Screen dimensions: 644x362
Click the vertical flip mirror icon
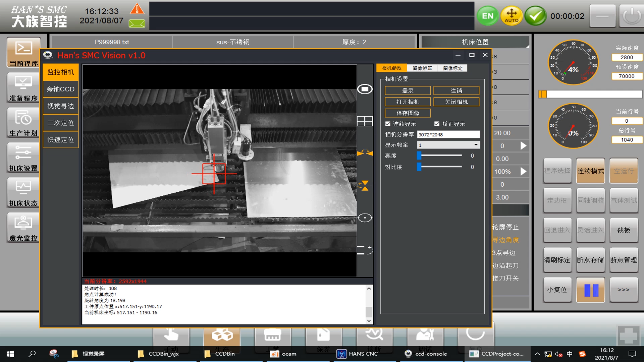(x=365, y=185)
